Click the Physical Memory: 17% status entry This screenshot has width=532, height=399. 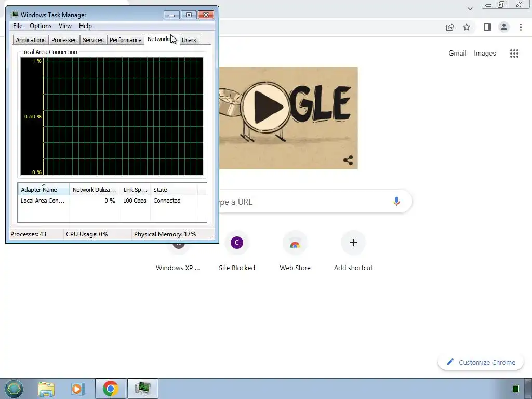(x=165, y=234)
